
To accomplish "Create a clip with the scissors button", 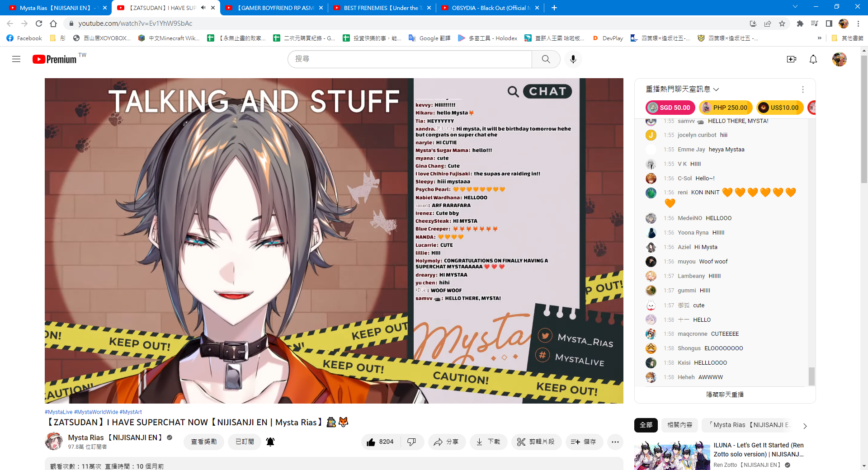I will (536, 442).
